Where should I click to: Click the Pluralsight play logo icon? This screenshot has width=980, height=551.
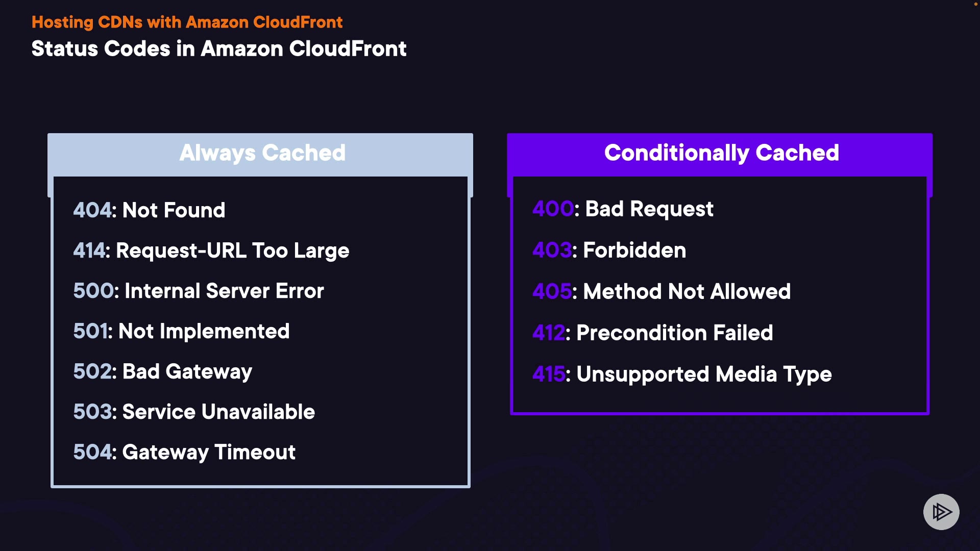pos(941,512)
